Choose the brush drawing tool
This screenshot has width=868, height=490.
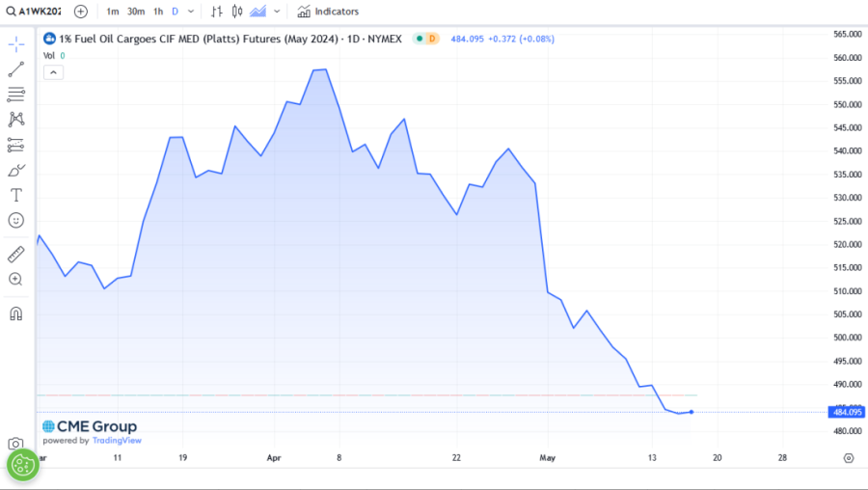tap(16, 170)
